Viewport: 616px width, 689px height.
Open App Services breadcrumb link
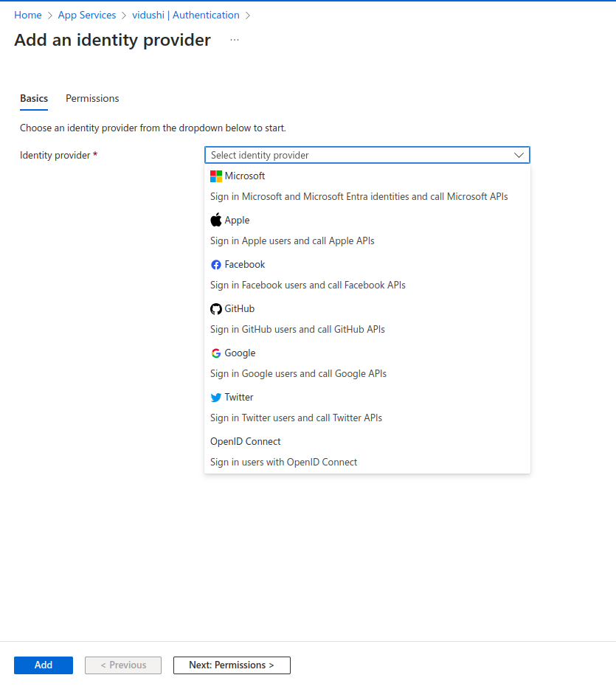tap(87, 15)
